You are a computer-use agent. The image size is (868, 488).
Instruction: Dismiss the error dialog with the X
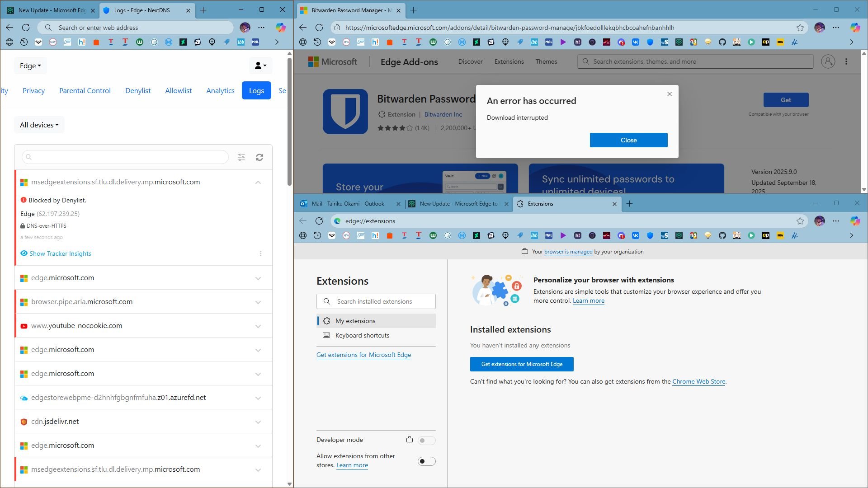tap(670, 94)
